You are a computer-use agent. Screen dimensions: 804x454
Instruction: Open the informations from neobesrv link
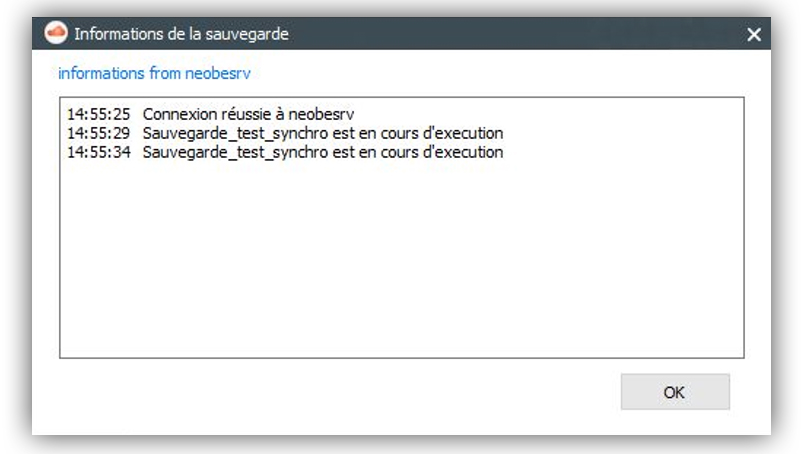pyautogui.click(x=154, y=73)
